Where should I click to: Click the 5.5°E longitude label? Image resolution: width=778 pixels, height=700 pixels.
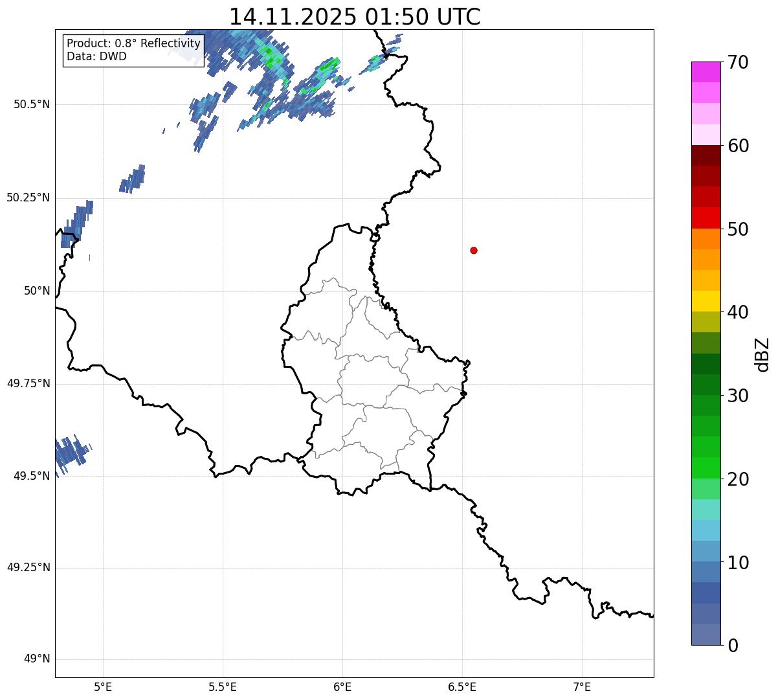tap(223, 687)
